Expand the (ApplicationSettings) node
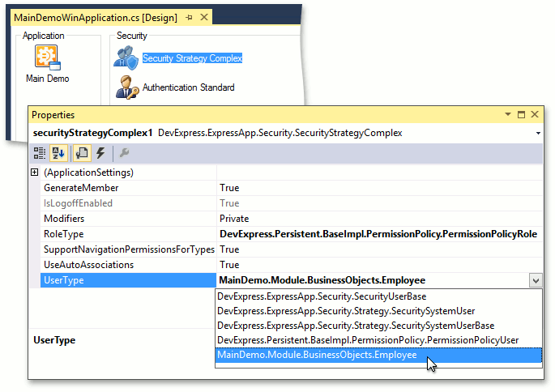Image resolution: width=555 pixels, height=392 pixels. coord(34,173)
